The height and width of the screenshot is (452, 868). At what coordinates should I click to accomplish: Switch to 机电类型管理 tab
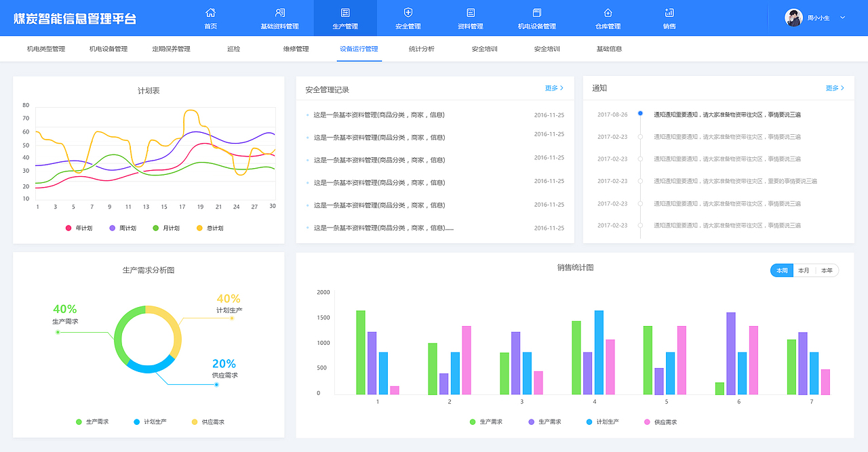[x=46, y=49]
